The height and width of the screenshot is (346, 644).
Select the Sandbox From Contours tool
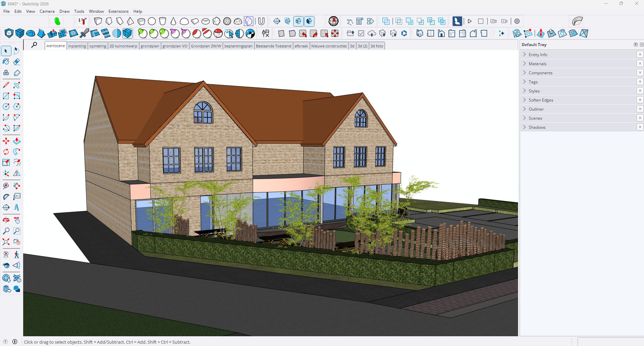(517, 33)
